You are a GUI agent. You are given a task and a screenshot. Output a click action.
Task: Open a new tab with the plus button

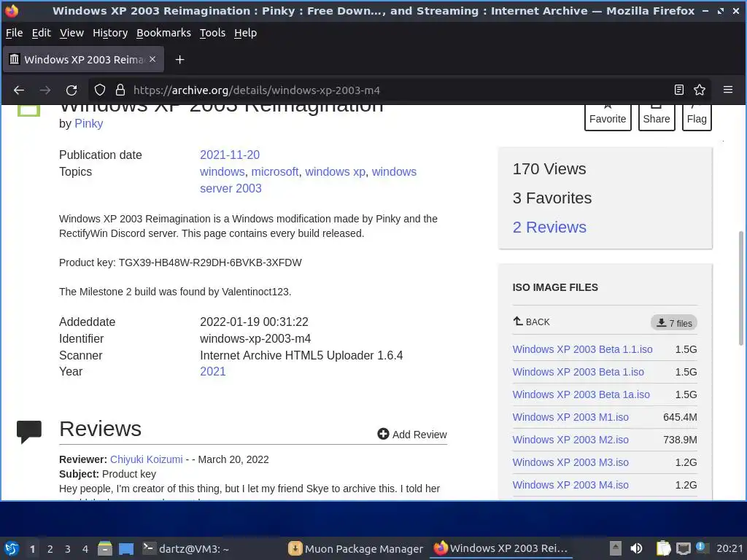(x=179, y=60)
